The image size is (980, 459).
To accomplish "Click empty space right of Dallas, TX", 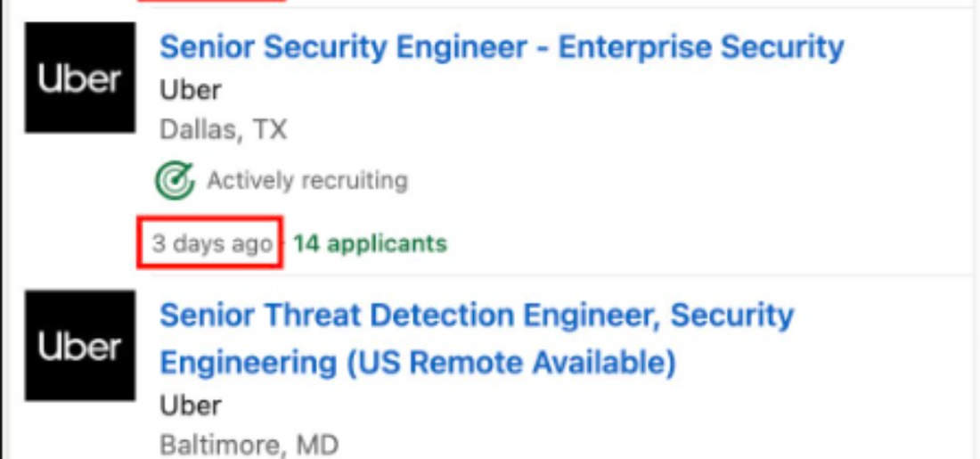I will (x=625, y=130).
